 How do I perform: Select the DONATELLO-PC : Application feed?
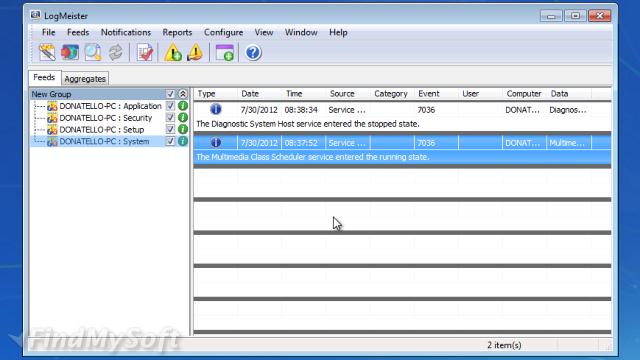110,106
